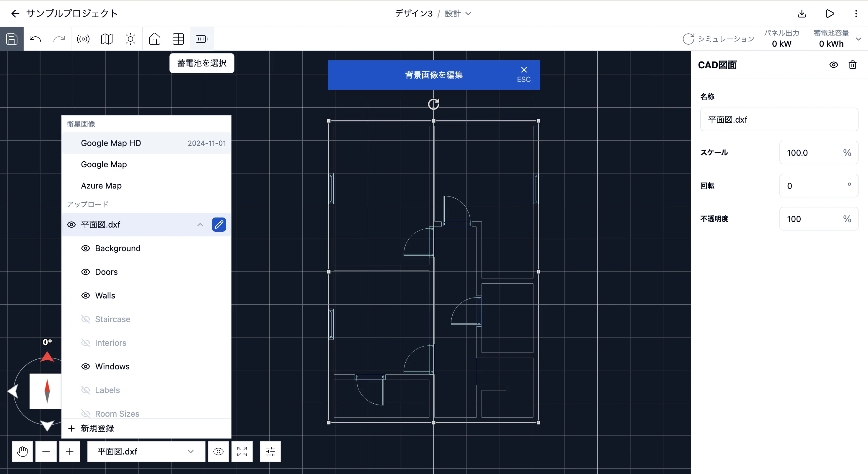Click the fit-to-screen expand icon
868x474 pixels.
[242, 452]
